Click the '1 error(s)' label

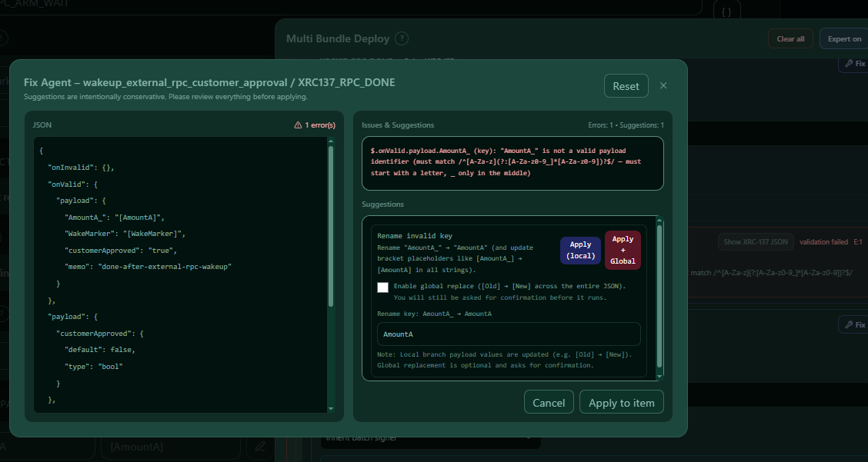(320, 125)
